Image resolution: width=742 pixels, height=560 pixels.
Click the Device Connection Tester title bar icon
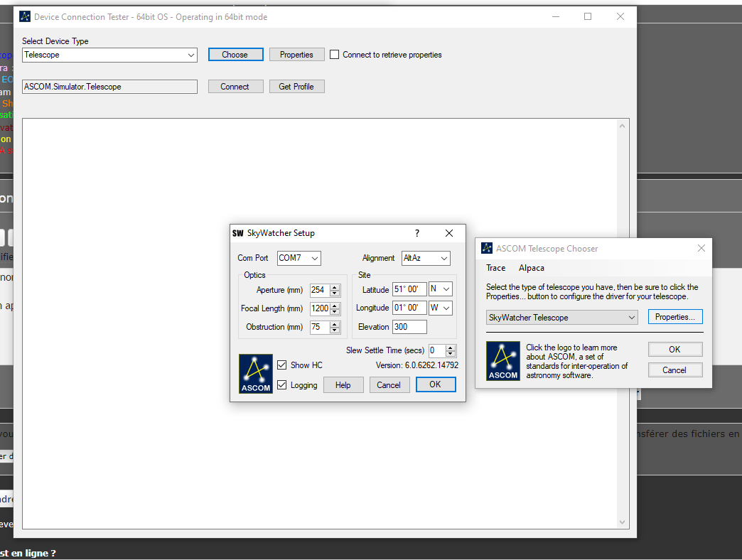click(x=25, y=16)
